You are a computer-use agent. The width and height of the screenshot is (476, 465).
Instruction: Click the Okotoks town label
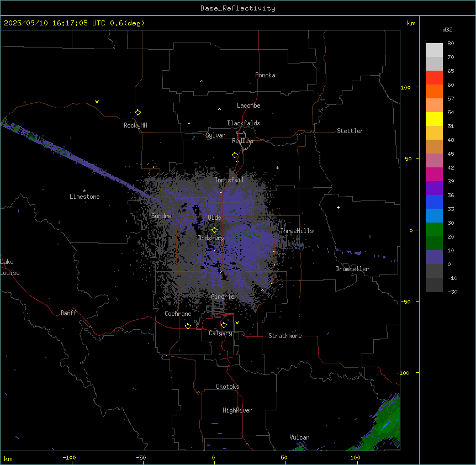(x=228, y=387)
